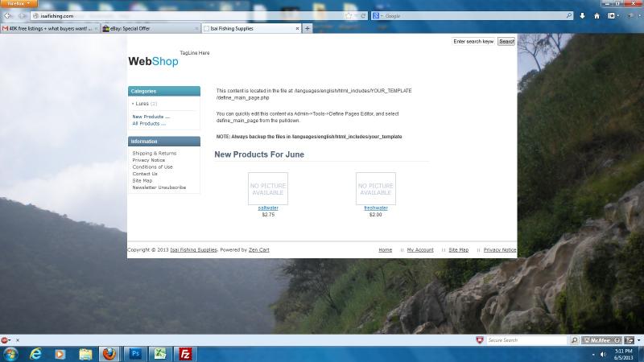Show hidden system tray icons arrow
This screenshot has width=644, height=362.
click(593, 355)
